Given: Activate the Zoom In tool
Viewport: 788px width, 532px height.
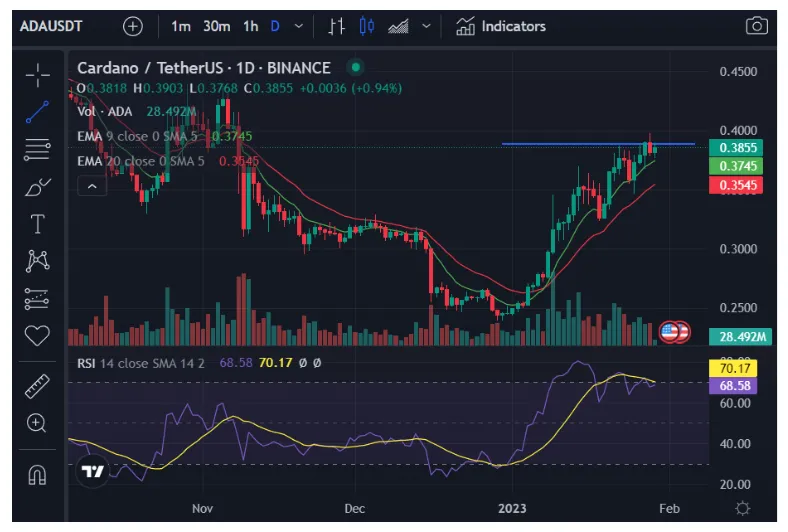Looking at the screenshot, I should 37,423.
